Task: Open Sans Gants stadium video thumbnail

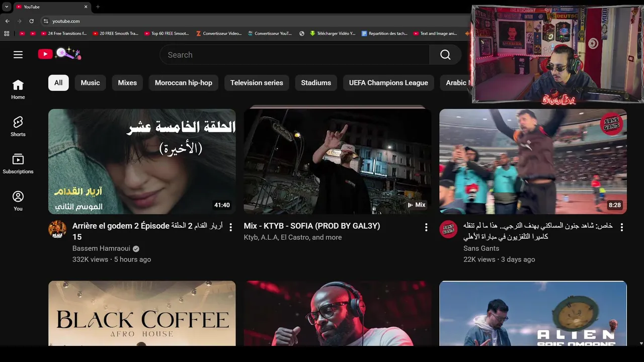Action: click(533, 161)
